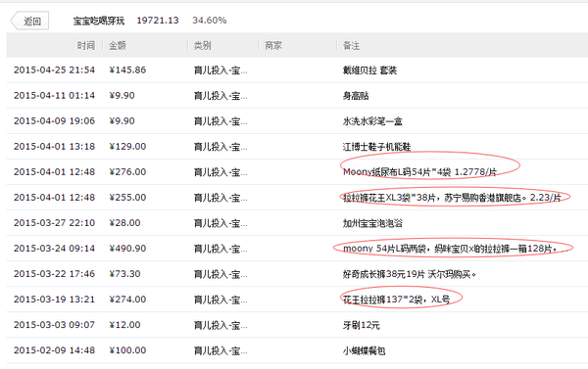Click the amount ¥12.00
The height and width of the screenshot is (369, 588).
[124, 325]
